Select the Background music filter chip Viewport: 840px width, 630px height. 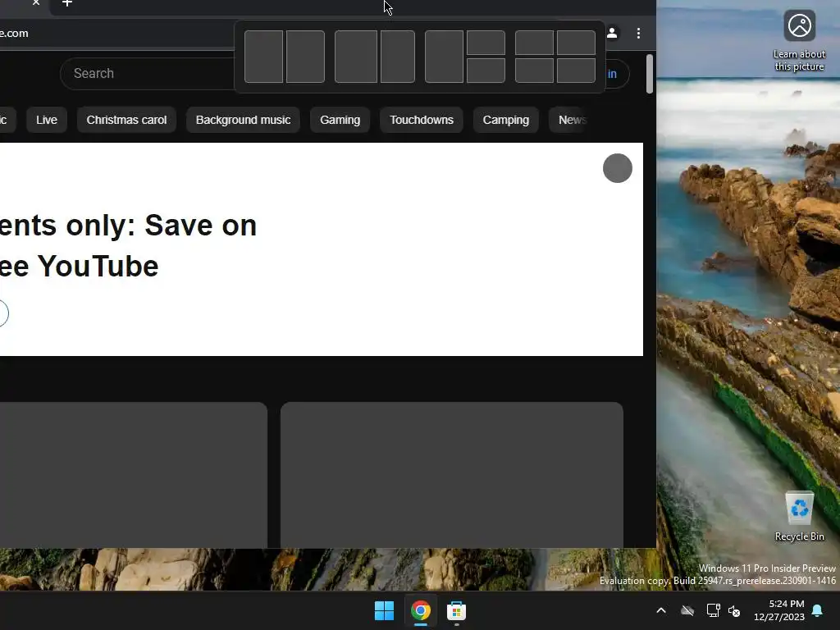click(243, 120)
